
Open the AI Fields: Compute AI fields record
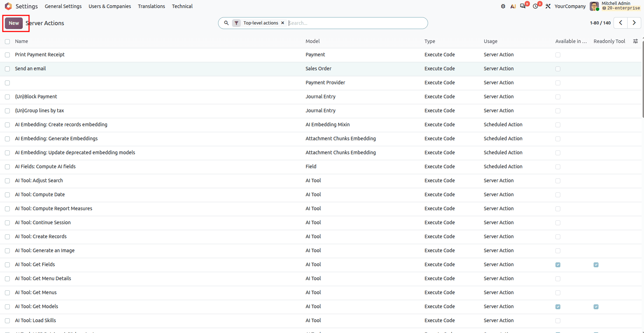pyautogui.click(x=45, y=166)
